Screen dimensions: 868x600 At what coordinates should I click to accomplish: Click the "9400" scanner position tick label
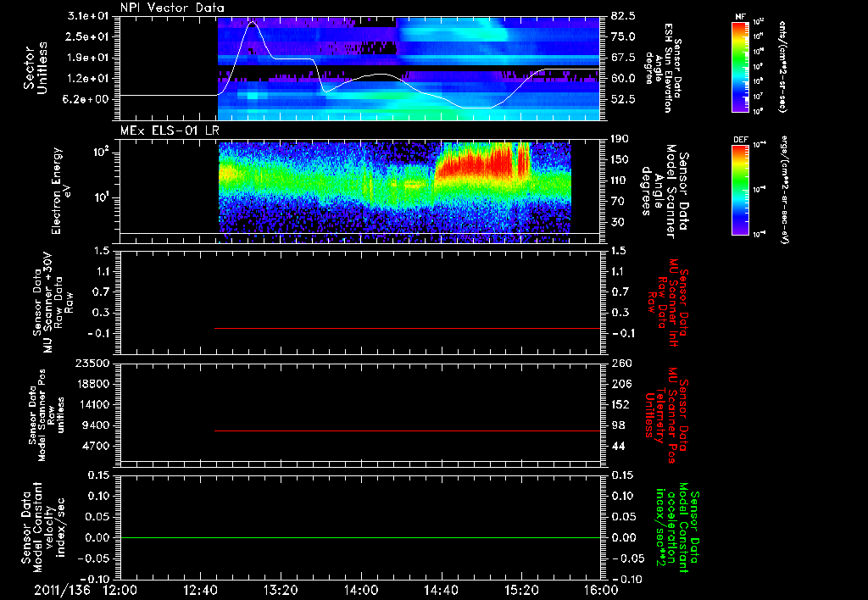96,425
